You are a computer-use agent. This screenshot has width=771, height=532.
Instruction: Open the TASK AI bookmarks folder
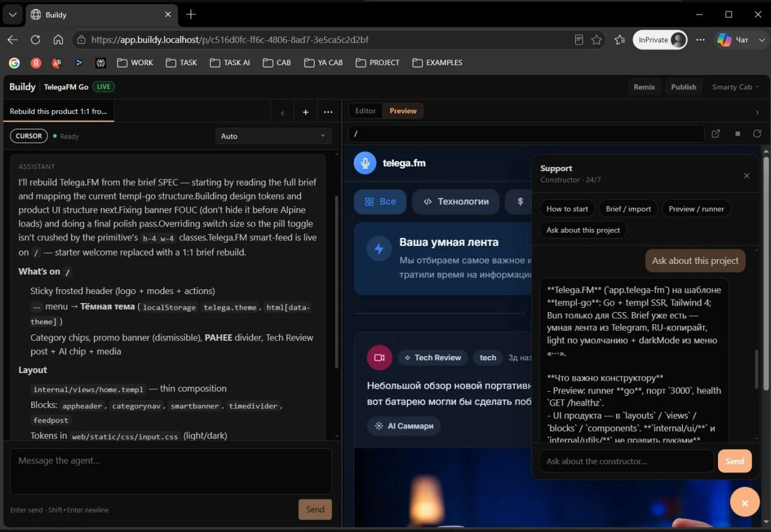tap(229, 63)
